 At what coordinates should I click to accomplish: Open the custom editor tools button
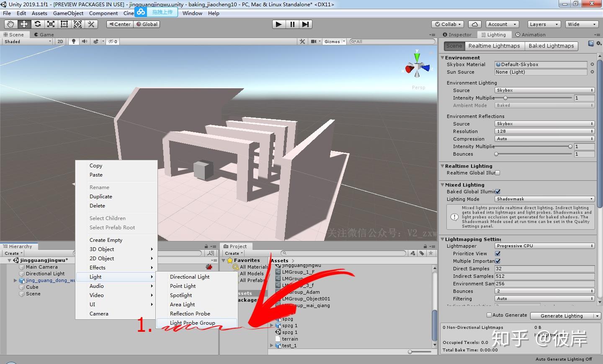pyautogui.click(x=91, y=24)
